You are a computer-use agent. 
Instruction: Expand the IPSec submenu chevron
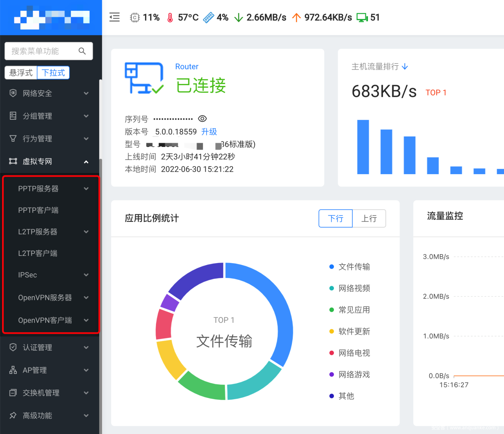pyautogui.click(x=86, y=275)
